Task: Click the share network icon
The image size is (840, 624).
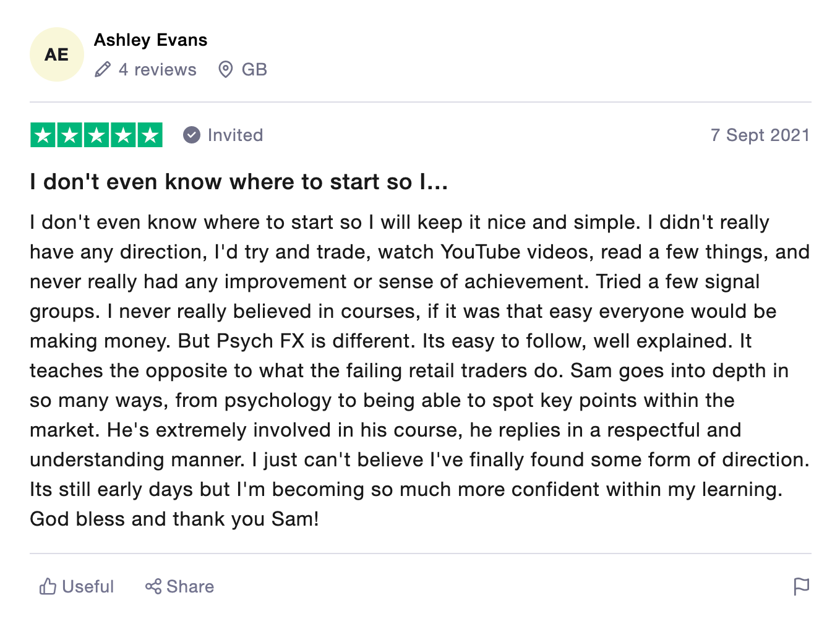Action: click(153, 586)
